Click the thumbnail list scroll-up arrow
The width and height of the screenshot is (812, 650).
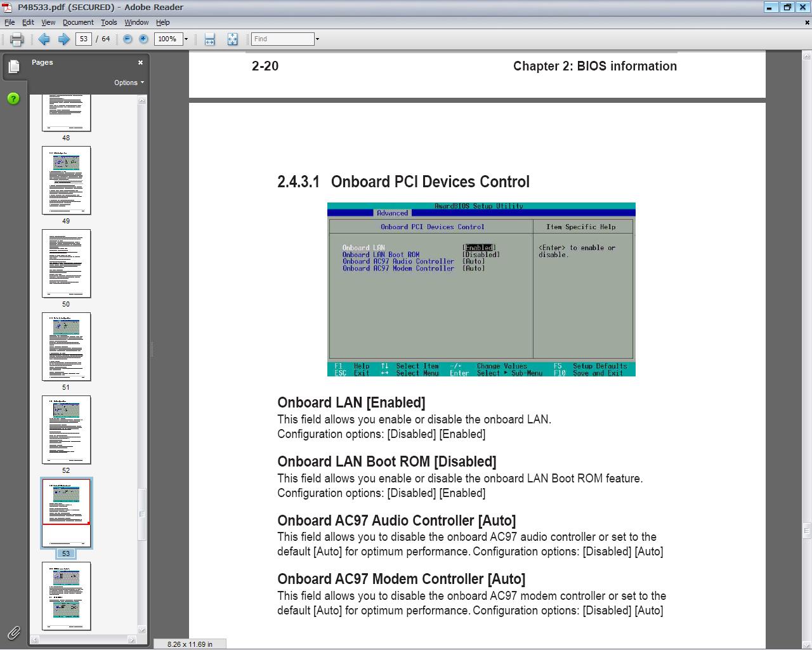coord(142,100)
